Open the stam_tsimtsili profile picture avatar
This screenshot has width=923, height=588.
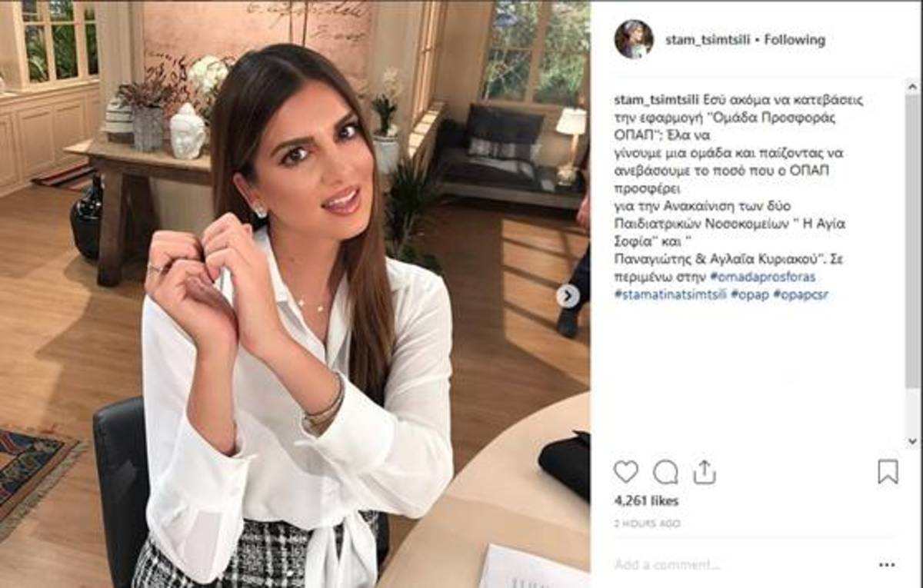(634, 39)
